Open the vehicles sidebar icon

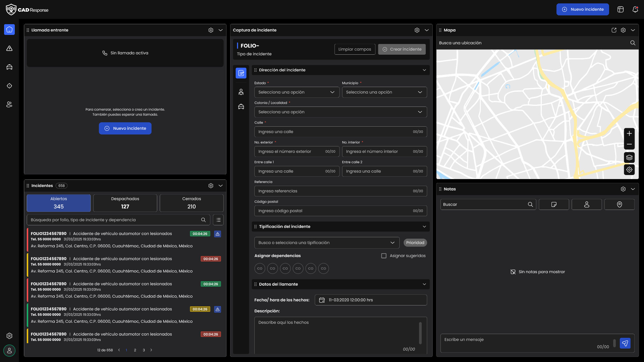tap(9, 67)
